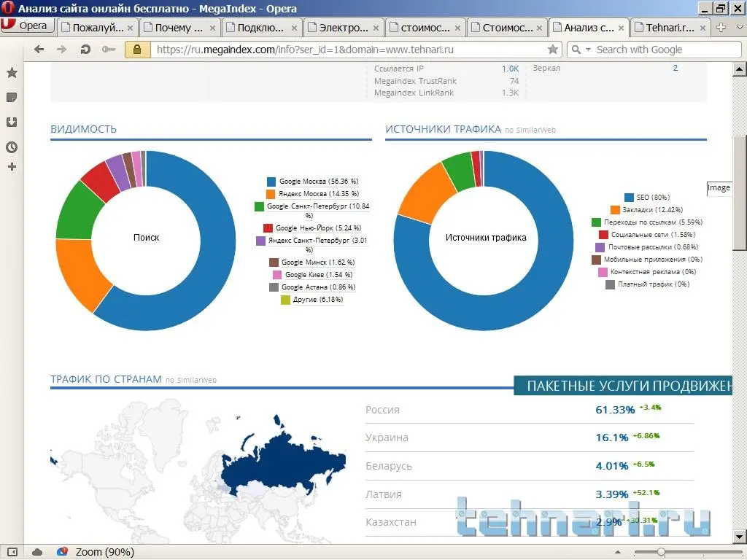Add a panel with sidebar plus icon
This screenshot has height=560, width=747.
[x=12, y=167]
